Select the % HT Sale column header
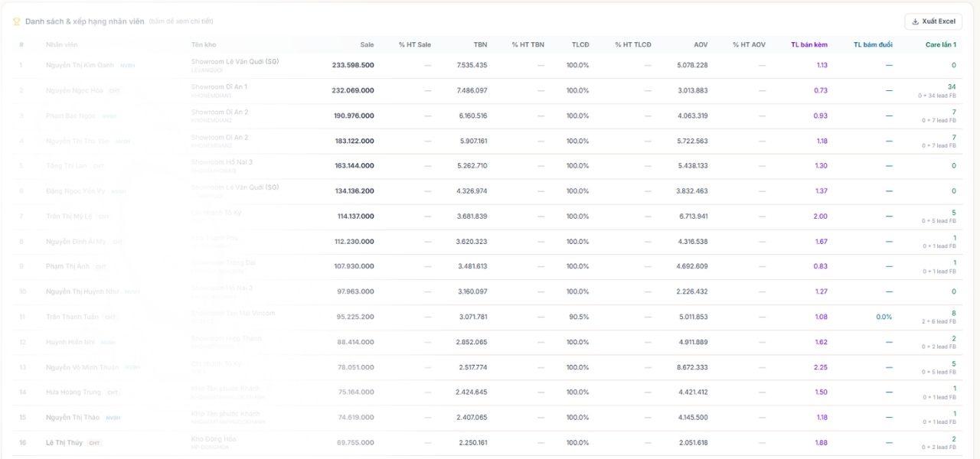Screen dimensions: 980x459 point(415,44)
